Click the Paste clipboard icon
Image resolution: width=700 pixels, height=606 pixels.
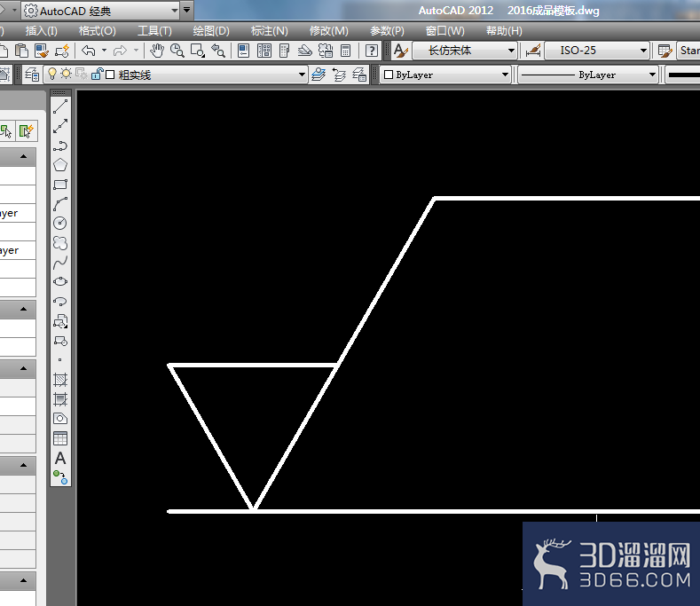21,51
